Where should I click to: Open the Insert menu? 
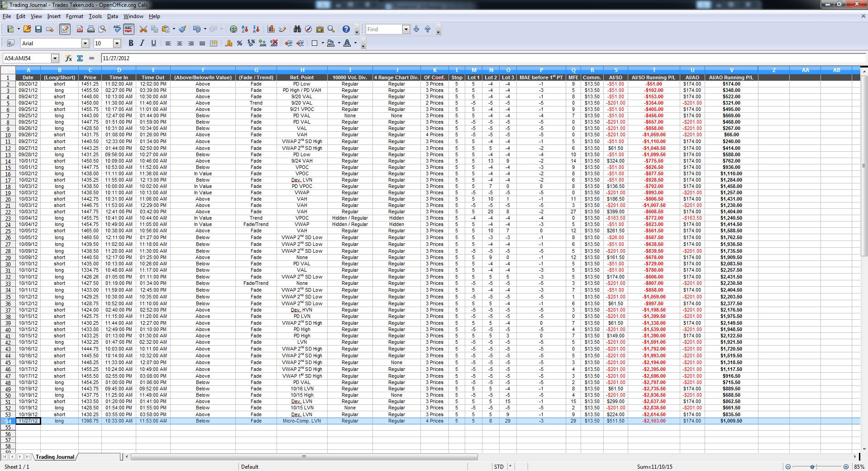(54, 16)
